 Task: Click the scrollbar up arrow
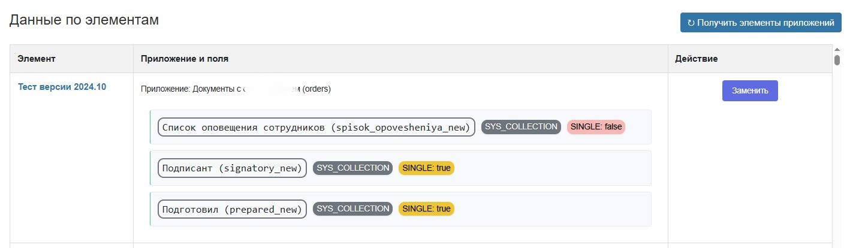[x=837, y=49]
